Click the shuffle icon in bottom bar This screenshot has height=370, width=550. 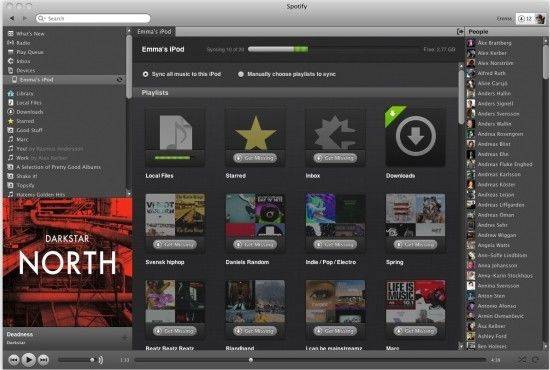[523, 359]
